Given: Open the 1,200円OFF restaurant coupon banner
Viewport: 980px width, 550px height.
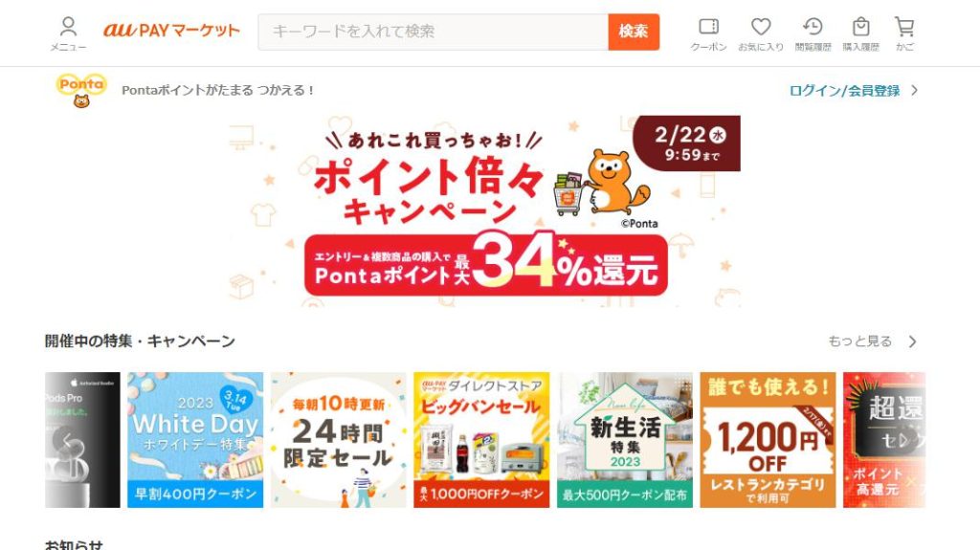Looking at the screenshot, I should pos(768,440).
